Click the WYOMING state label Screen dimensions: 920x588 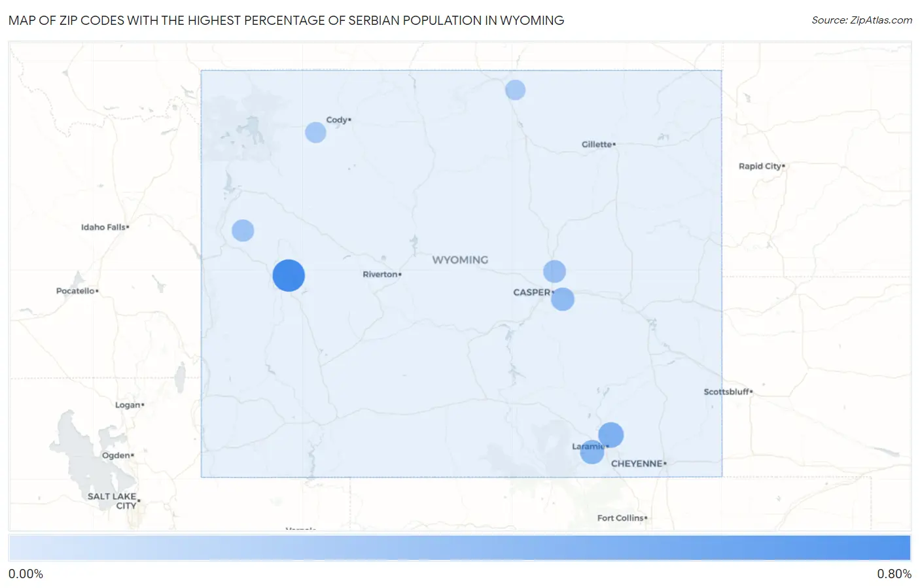pyautogui.click(x=460, y=260)
